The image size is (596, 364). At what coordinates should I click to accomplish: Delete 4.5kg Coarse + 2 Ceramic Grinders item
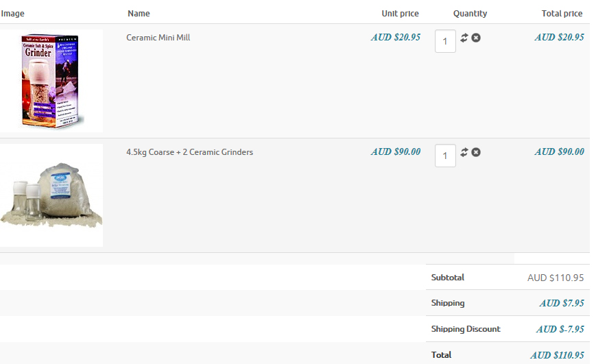click(476, 152)
